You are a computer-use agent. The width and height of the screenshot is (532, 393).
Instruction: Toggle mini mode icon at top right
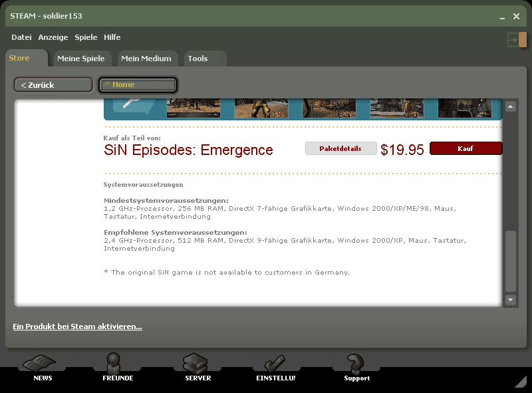click(x=517, y=39)
